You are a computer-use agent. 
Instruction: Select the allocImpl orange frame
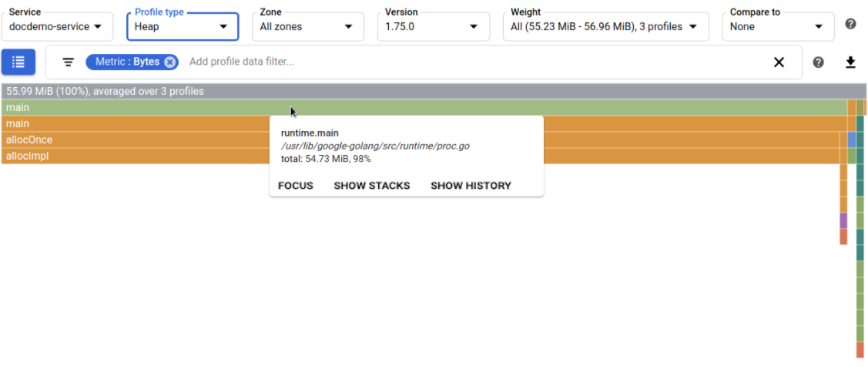pyautogui.click(x=131, y=157)
